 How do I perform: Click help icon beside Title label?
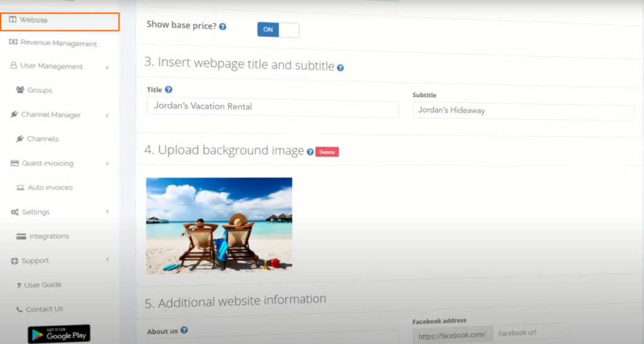click(169, 90)
